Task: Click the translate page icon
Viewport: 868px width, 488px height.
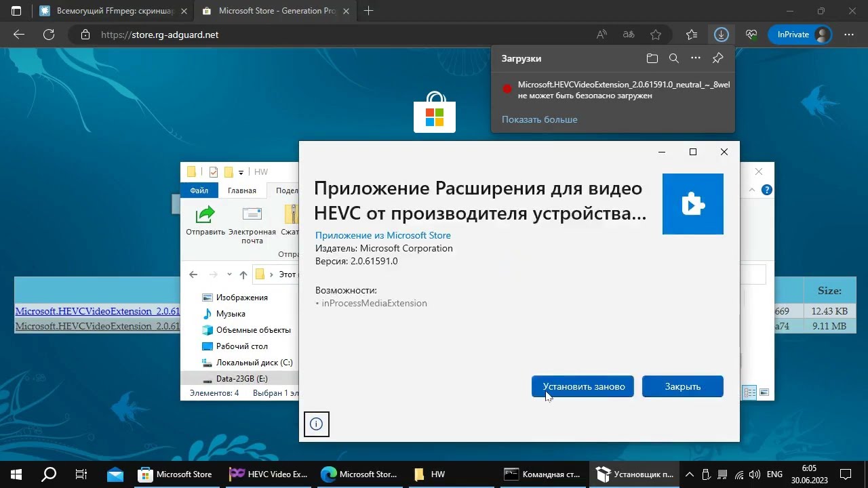Action: tap(629, 35)
